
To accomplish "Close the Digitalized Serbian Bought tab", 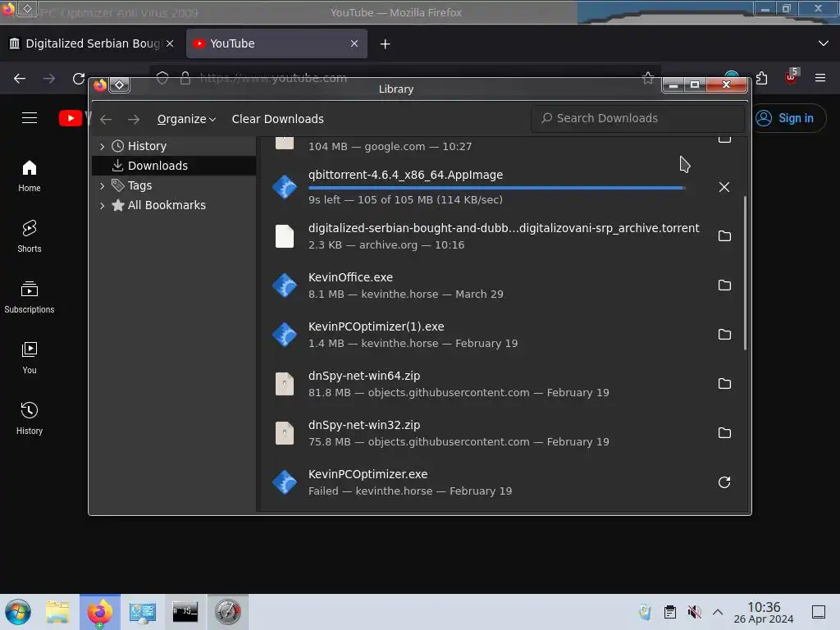I will (170, 43).
